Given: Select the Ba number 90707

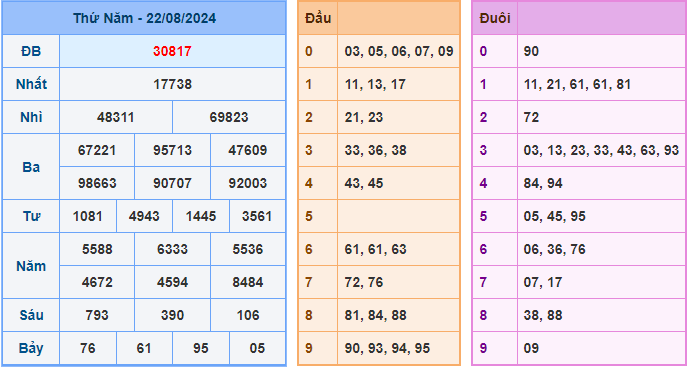Looking at the screenshot, I should click(172, 183).
